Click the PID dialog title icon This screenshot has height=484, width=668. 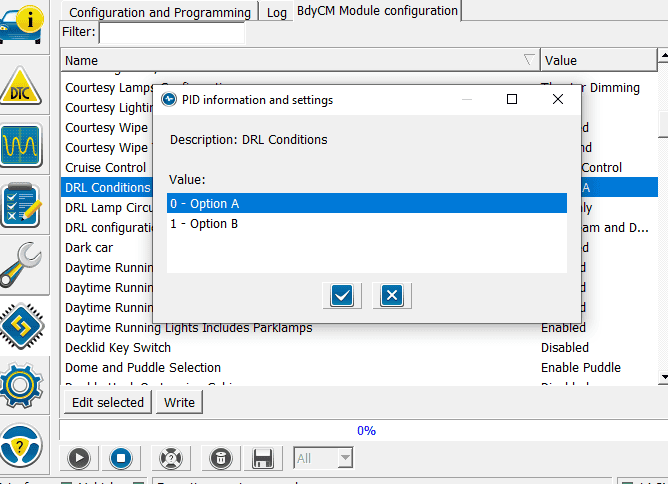169,100
